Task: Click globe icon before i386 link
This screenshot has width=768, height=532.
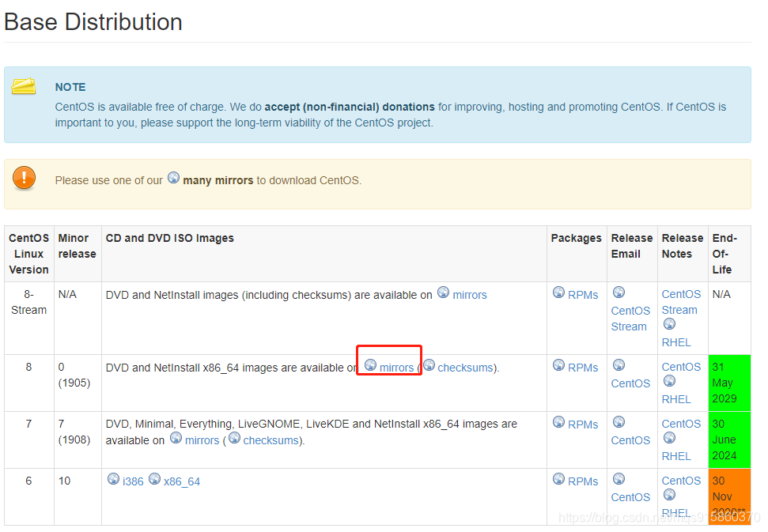Action: 113,479
